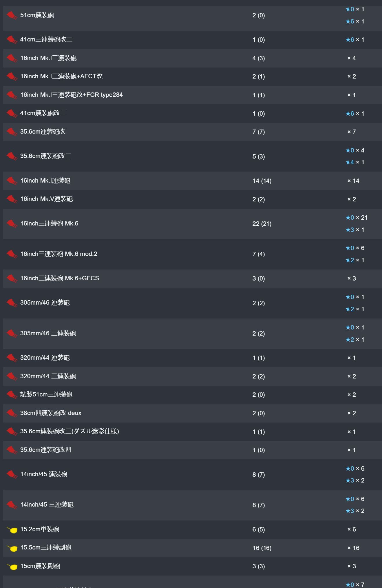This screenshot has height=588, width=382.
Task: Click the red gun icon beside 51cm連装砲
Action: point(12,15)
